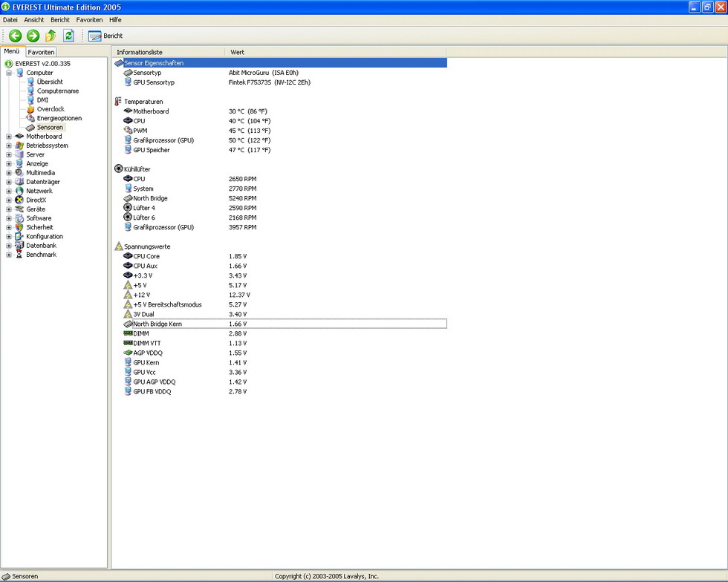Click the Datenbank icon in tree

tap(19, 246)
